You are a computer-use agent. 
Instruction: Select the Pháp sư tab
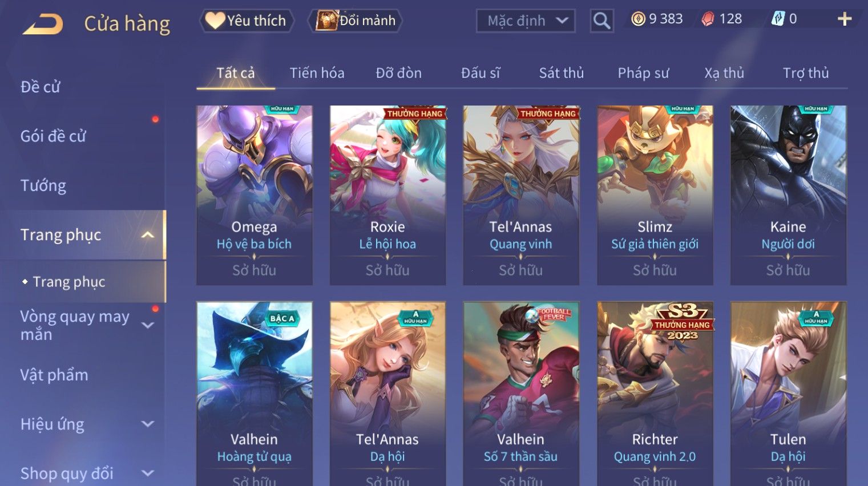point(643,73)
